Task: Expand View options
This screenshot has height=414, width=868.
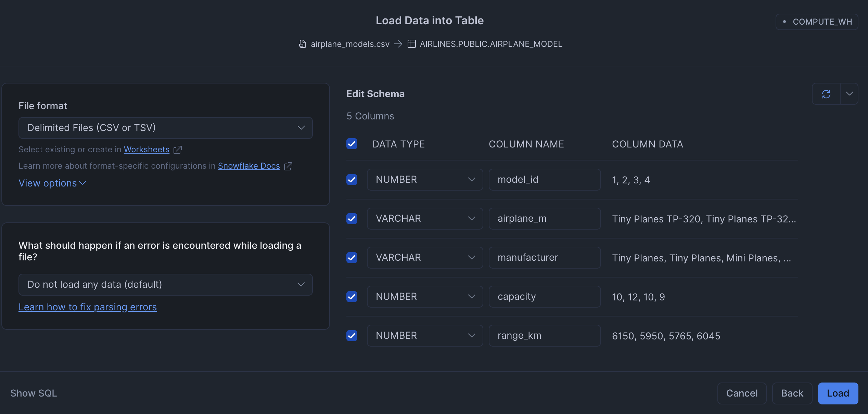Action: point(52,183)
